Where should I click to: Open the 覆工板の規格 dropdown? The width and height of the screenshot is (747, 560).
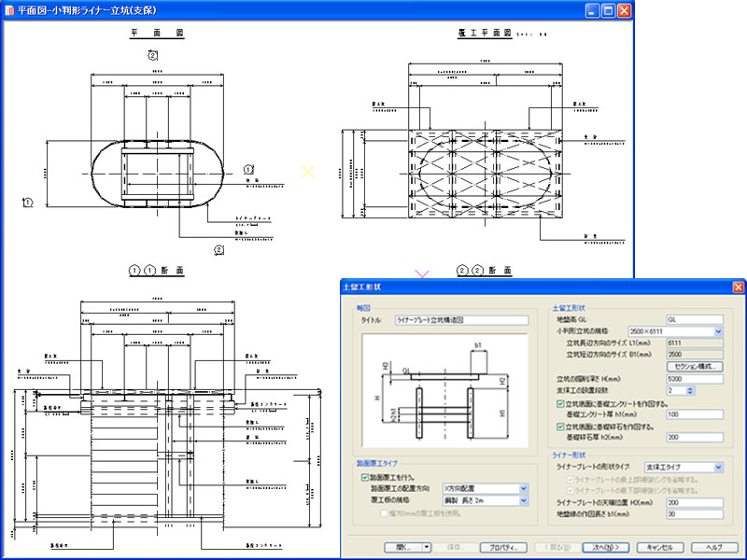point(524,500)
